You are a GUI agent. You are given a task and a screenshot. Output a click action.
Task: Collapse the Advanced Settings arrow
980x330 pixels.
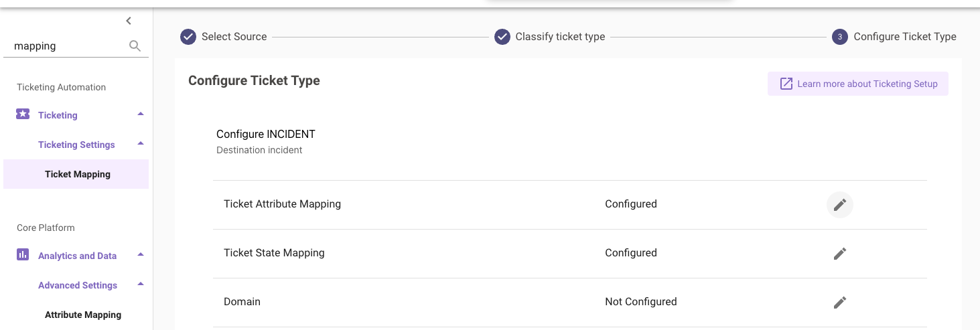click(140, 284)
